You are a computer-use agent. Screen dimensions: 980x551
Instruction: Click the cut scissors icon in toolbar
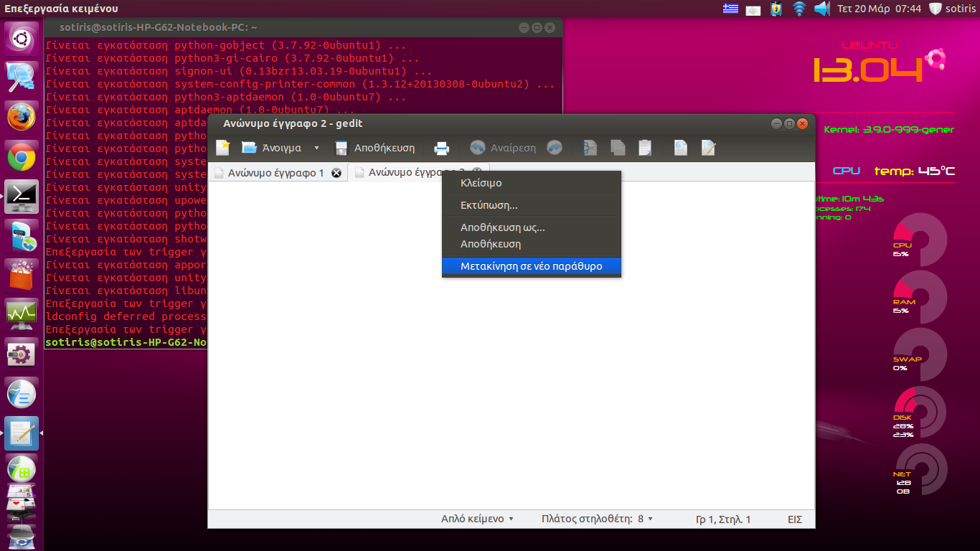click(590, 148)
